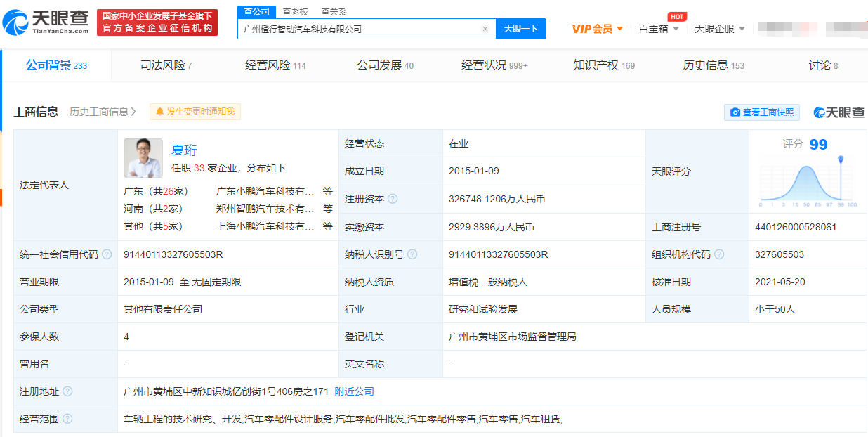Expand the 天眼企服 dropdown
Image resolution: width=868 pixels, height=437 pixels.
click(x=719, y=29)
